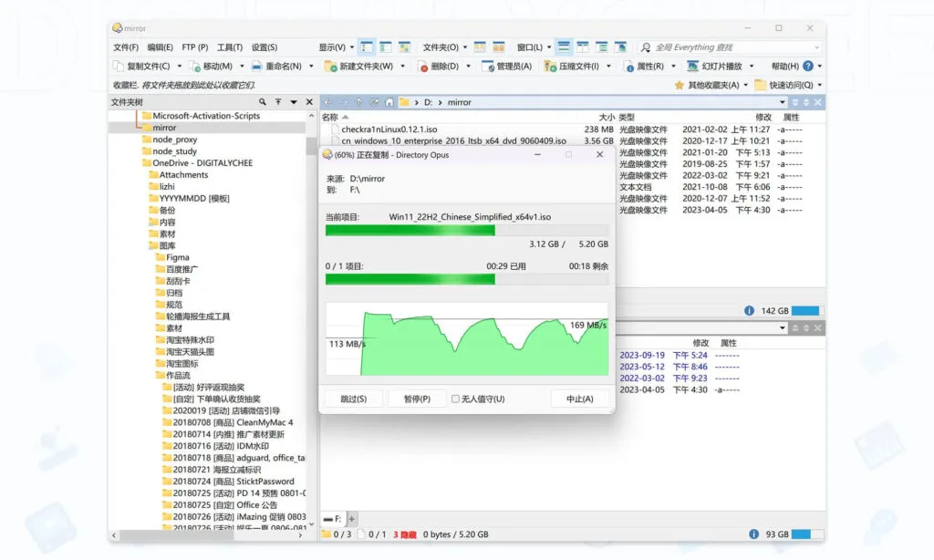Toggle the second layout icon after 显示(V)
This screenshot has height=560, width=934.
[386, 47]
